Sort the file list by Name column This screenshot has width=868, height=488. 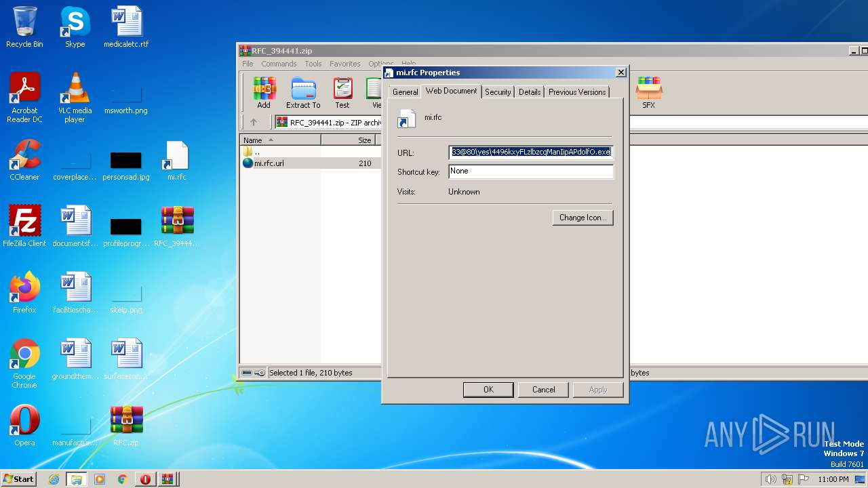pos(281,140)
